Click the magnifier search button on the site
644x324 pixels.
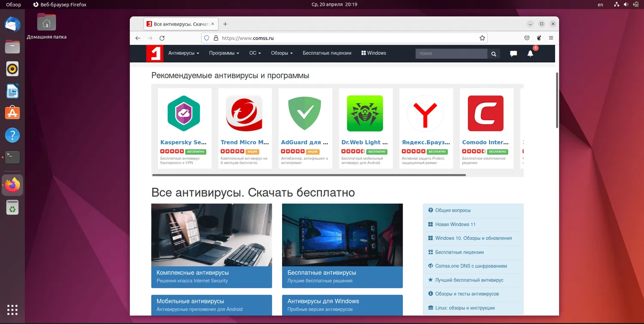(x=494, y=54)
